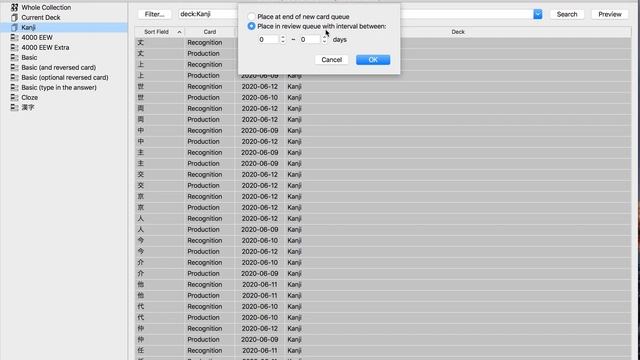Click the Preview button
Viewport: 640px width, 360px height.
[x=610, y=14]
